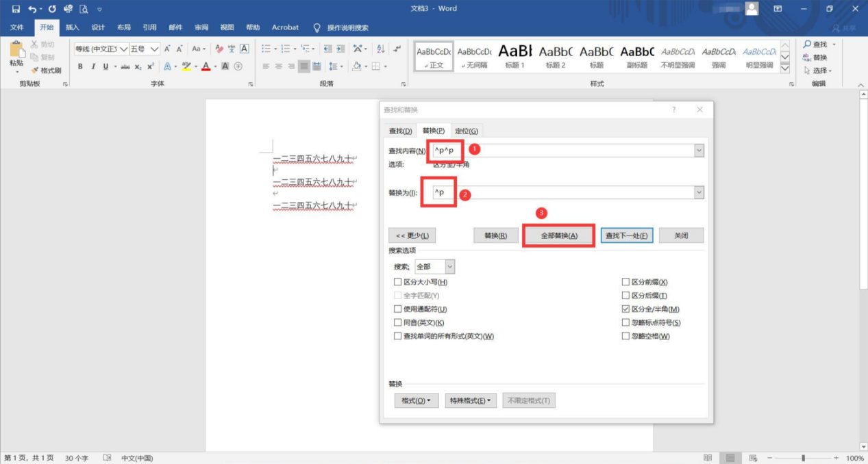Select the center alignment icon
Viewport: 868px width, 464px height.
[279, 66]
